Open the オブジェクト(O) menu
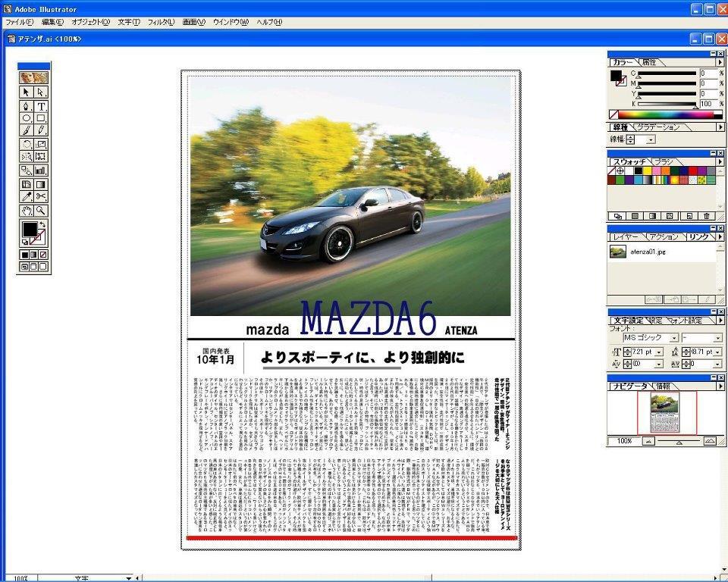This screenshot has width=728, height=582. coord(90,22)
